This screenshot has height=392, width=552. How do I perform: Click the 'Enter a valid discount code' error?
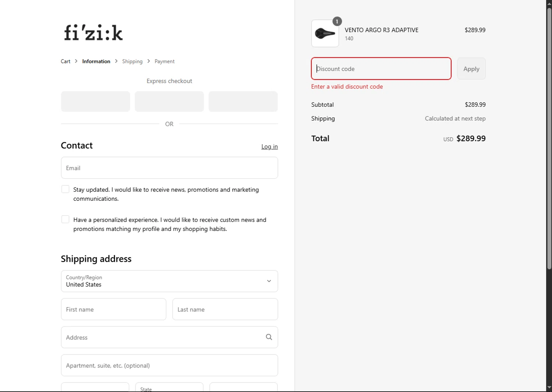tap(347, 86)
